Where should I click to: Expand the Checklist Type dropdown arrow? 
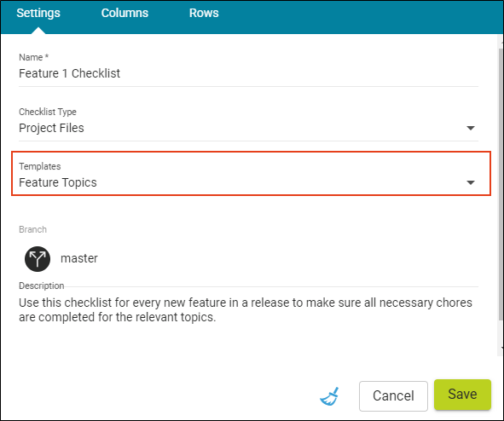(471, 128)
